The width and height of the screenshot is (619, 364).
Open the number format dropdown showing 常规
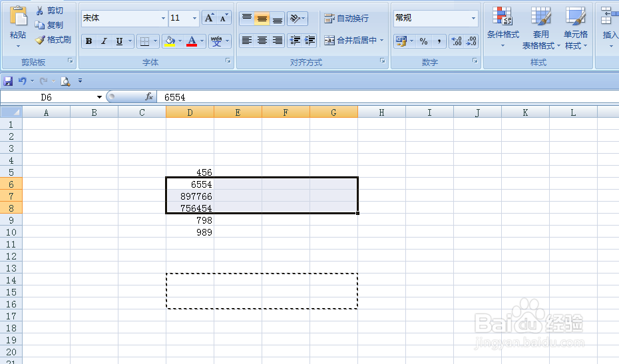point(473,18)
